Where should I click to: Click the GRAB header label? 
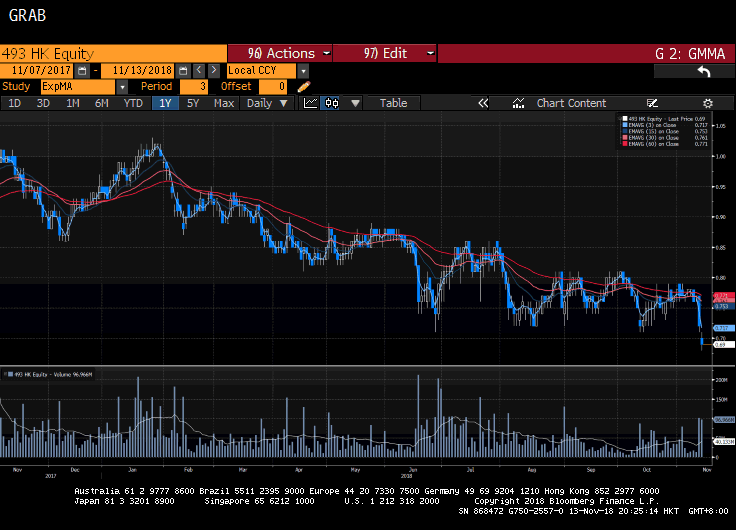click(27, 15)
